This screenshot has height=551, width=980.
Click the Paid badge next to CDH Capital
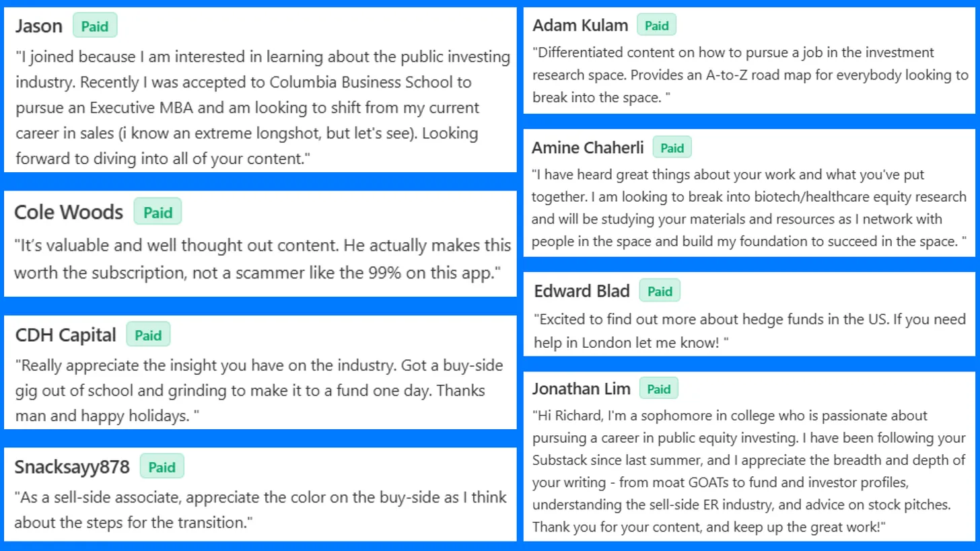148,335
